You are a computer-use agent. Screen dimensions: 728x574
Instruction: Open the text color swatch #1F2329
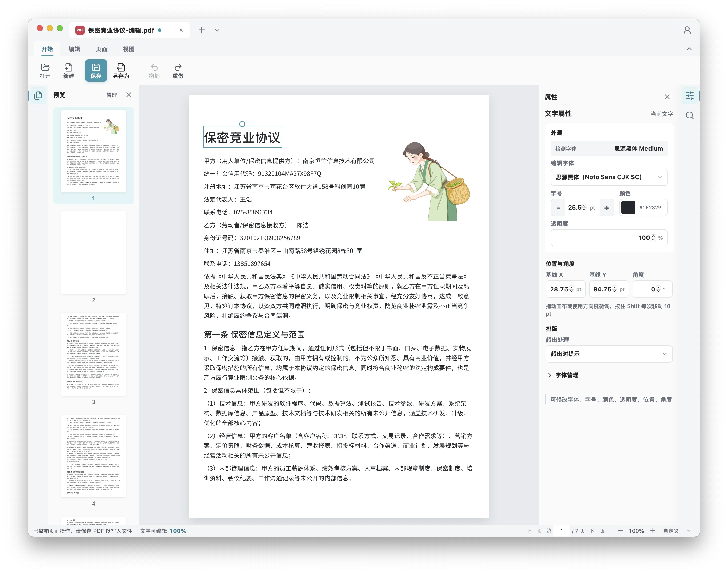click(x=628, y=208)
